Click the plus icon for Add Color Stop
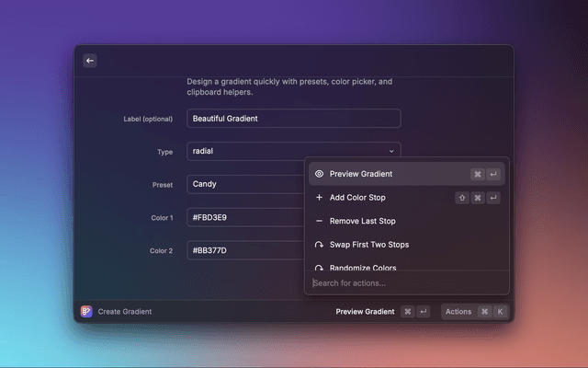This screenshot has height=368, width=588. (319, 198)
